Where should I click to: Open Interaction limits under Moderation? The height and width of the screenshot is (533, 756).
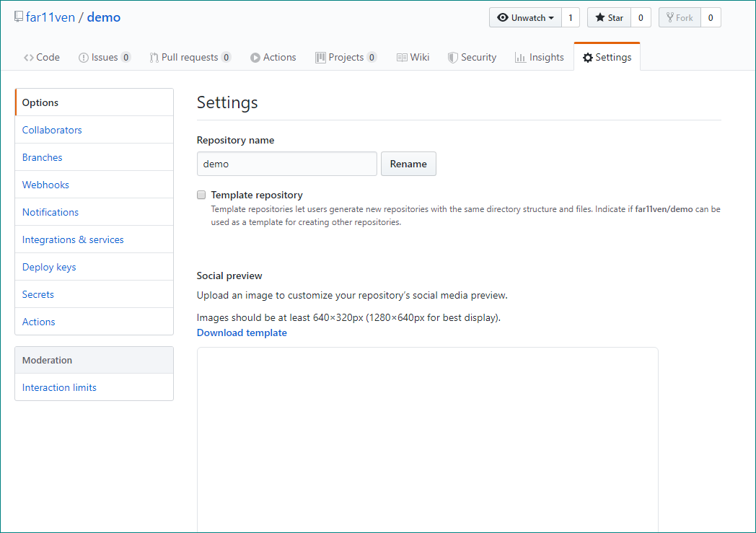(x=59, y=387)
